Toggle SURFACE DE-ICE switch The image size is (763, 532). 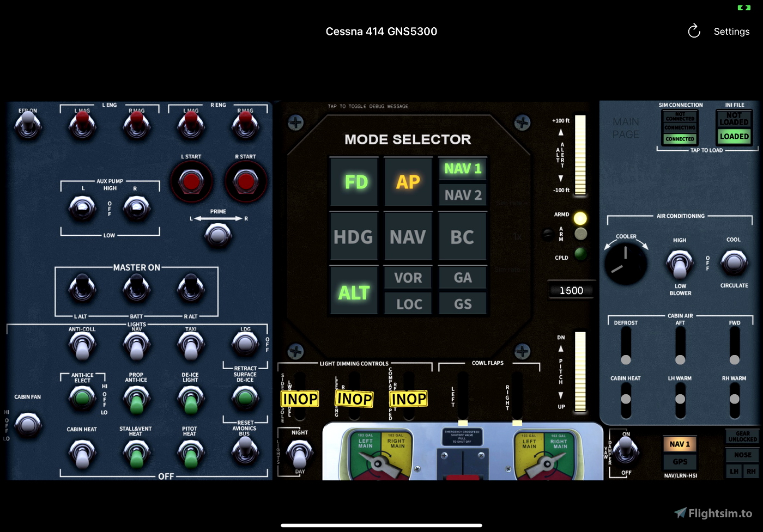(245, 398)
